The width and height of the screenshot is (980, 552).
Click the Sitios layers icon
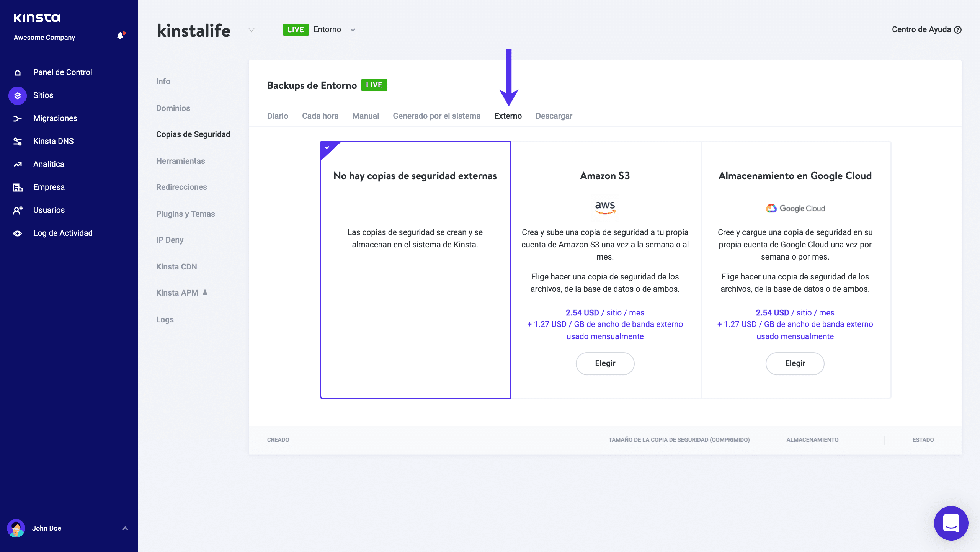18,96
